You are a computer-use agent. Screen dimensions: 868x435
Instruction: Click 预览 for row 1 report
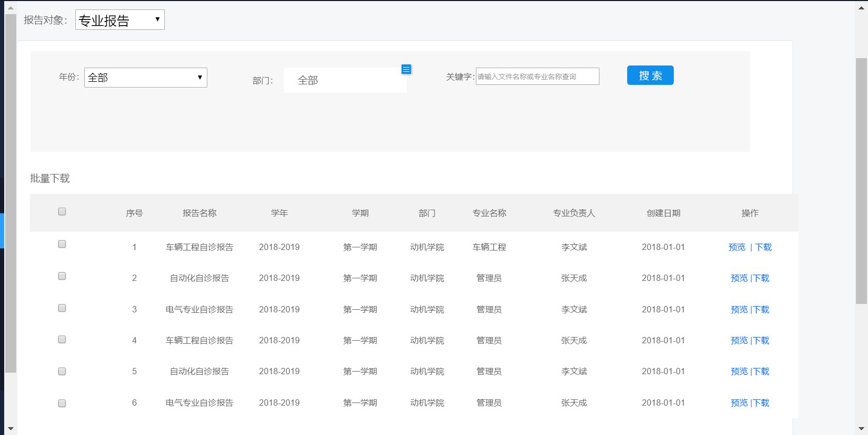(737, 247)
